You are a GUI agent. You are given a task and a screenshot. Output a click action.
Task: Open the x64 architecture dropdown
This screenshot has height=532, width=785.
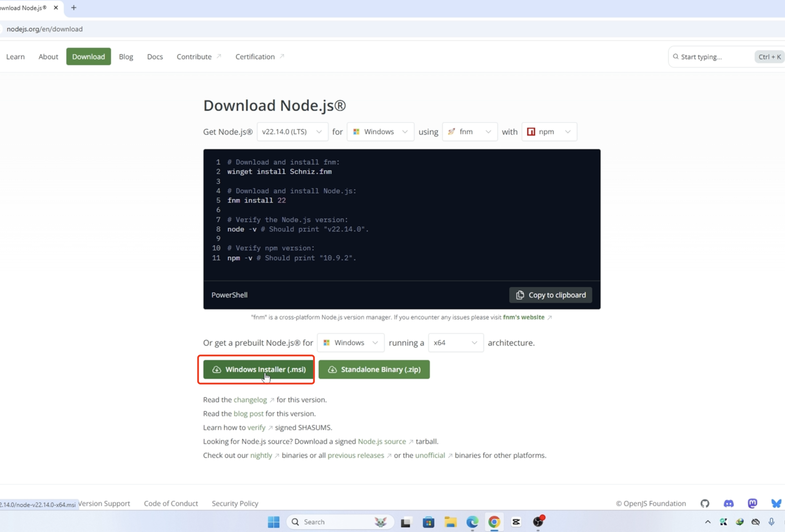tap(455, 343)
